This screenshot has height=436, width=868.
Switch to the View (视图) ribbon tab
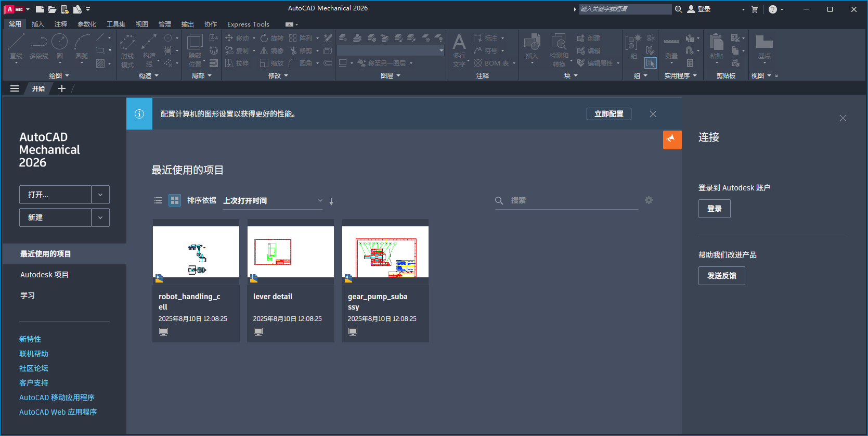click(142, 24)
